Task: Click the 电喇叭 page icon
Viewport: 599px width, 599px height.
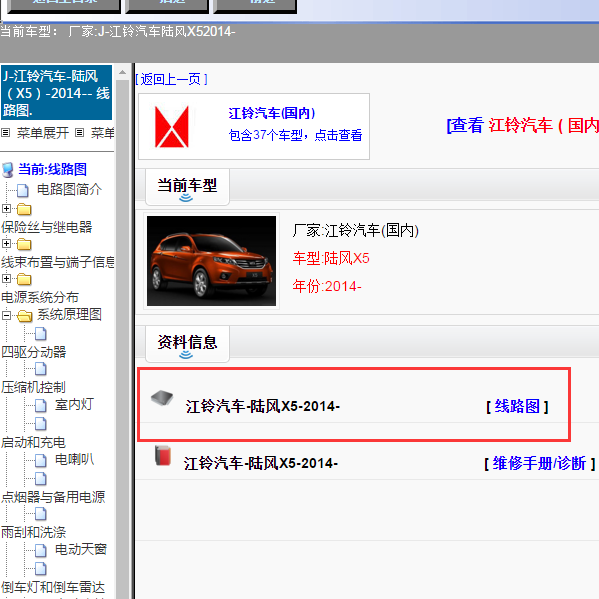Action: point(40,460)
